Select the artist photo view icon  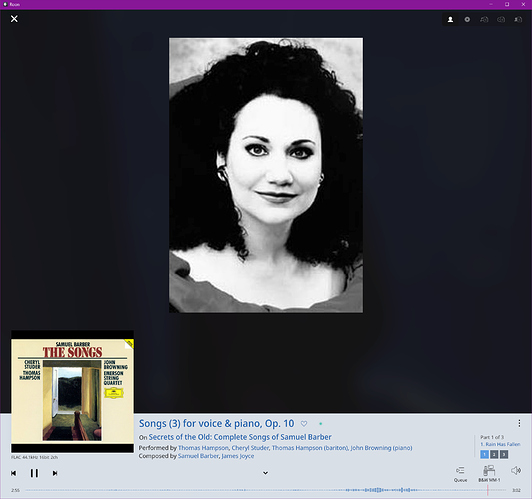pyautogui.click(x=450, y=19)
